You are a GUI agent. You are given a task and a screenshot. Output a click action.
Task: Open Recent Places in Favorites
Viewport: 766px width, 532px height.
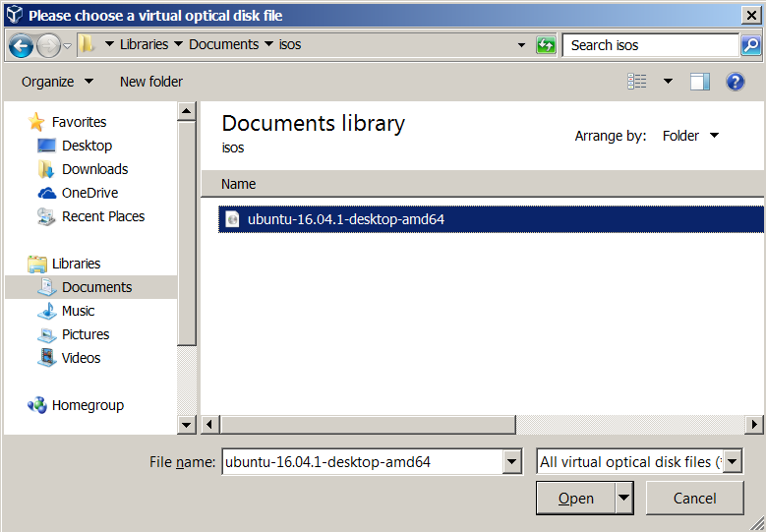point(103,216)
